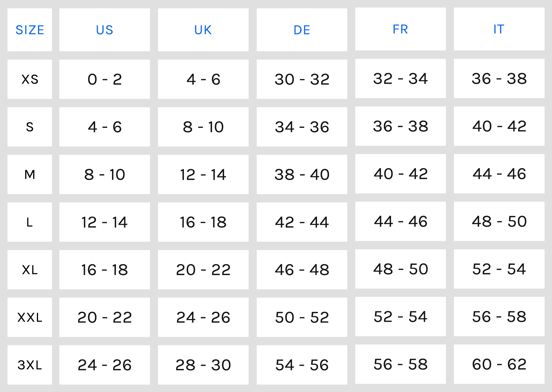Select the XL size row label
This screenshot has height=392, width=552.
coord(30,270)
